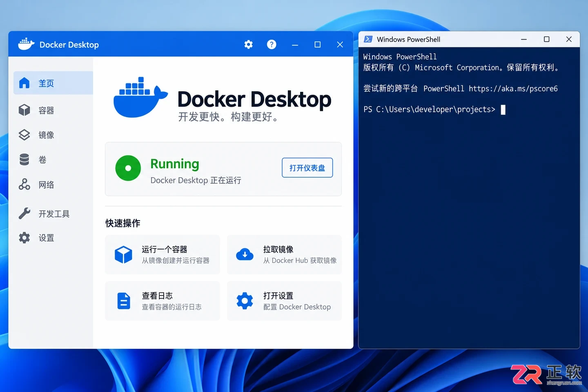The height and width of the screenshot is (392, 588).
Task: Click the 网络 nodes icon in sidebar
Action: coord(24,185)
